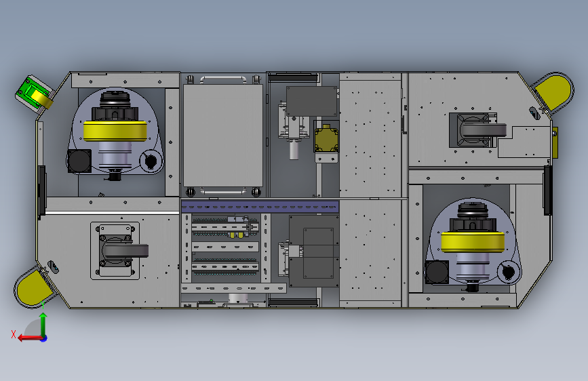Screen dimensions: 588x381
Task: Select the dark gray panel in the lower center bay
Action: [314, 251]
